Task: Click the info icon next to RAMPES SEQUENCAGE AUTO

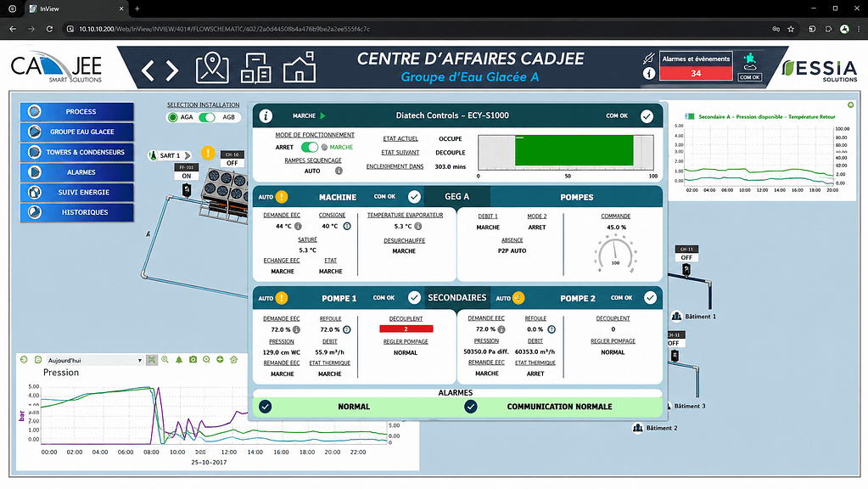Action: pyautogui.click(x=339, y=171)
